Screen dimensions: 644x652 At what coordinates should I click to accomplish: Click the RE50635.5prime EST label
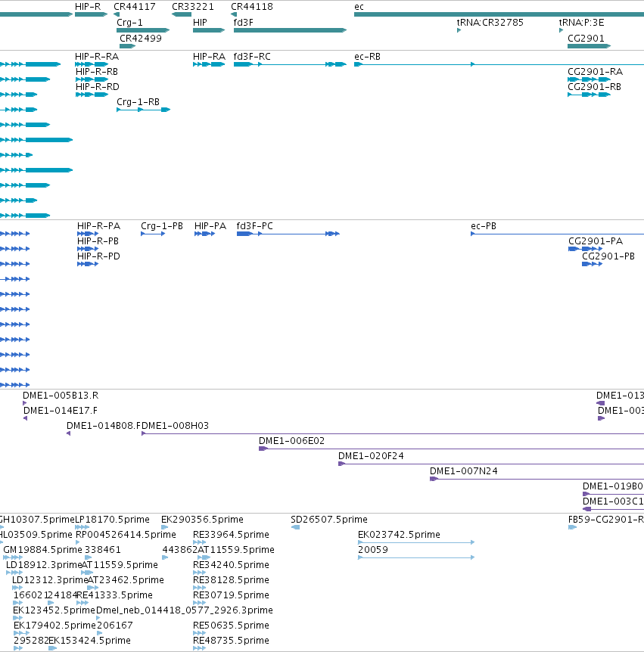[x=232, y=626]
